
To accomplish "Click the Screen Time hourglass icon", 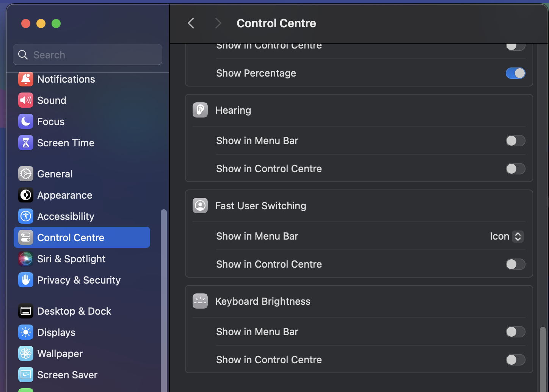I will pyautogui.click(x=26, y=143).
